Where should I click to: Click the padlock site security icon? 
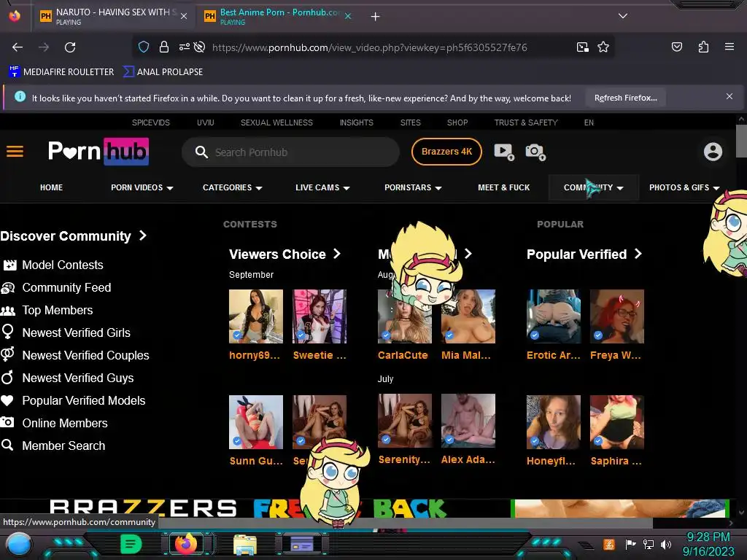[x=164, y=47]
